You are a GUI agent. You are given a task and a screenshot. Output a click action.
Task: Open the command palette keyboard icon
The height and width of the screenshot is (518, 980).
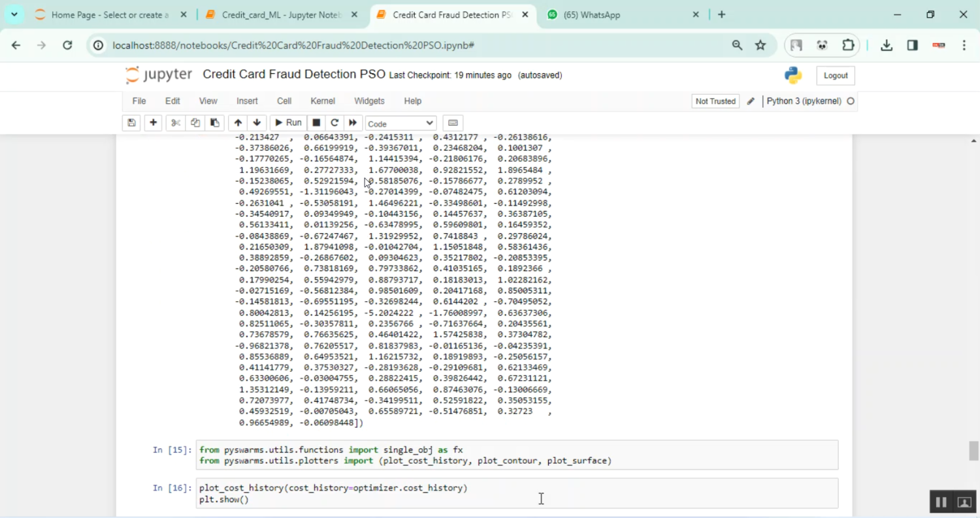(453, 123)
